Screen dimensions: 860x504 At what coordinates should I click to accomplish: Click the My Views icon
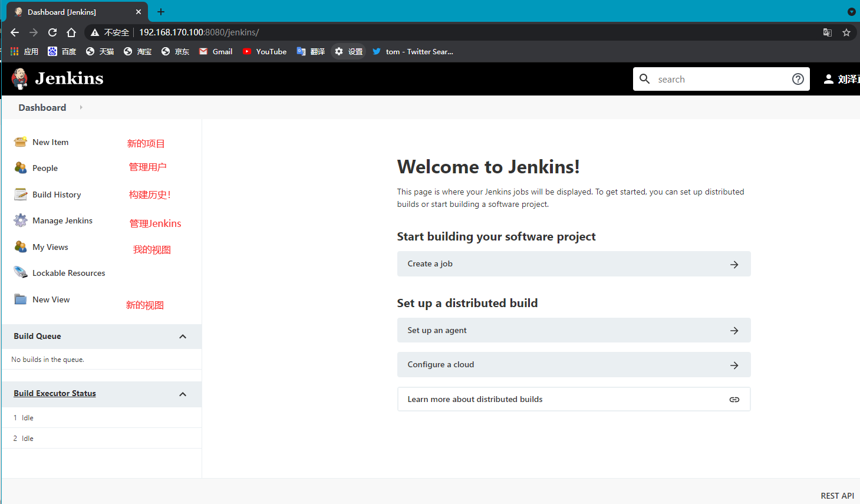click(x=20, y=246)
